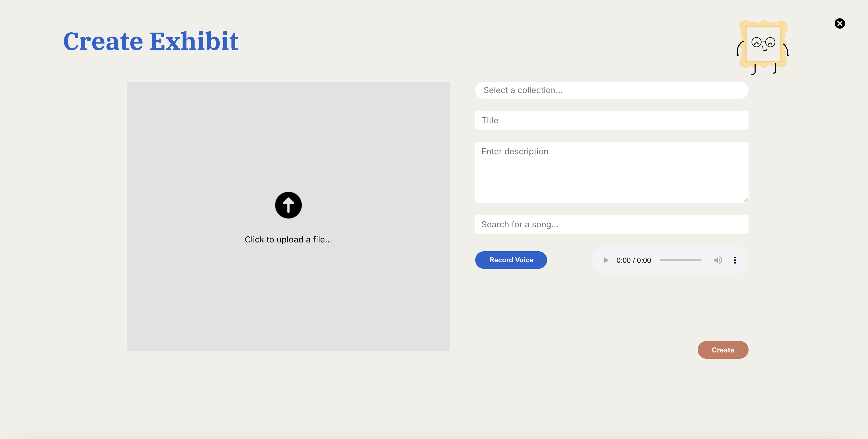868x439 pixels.
Task: Click the Search for a song field
Action: tap(611, 224)
